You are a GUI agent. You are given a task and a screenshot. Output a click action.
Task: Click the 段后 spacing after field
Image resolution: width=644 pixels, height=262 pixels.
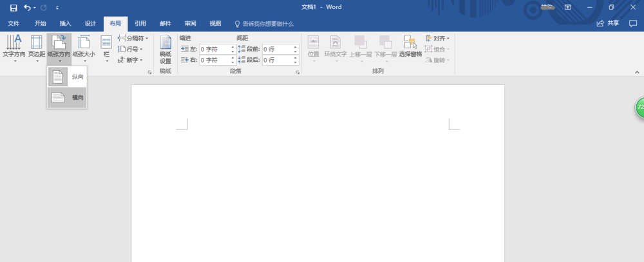[x=277, y=60]
